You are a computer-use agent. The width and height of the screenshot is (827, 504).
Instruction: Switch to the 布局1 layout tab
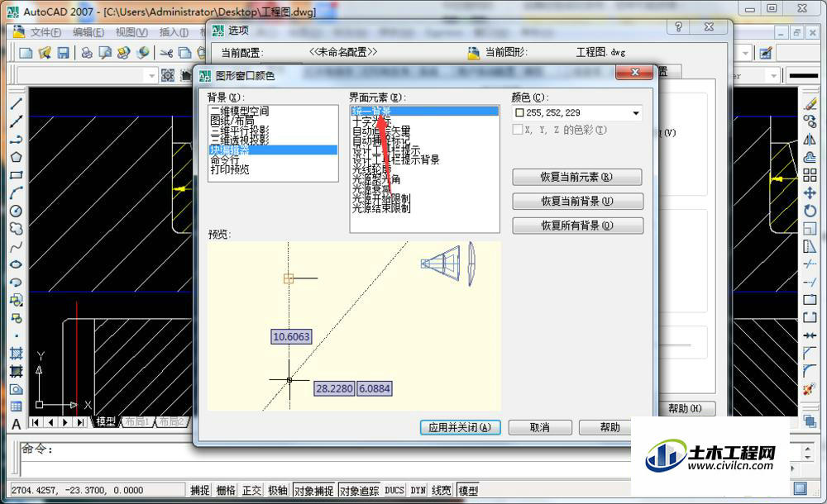(x=137, y=421)
